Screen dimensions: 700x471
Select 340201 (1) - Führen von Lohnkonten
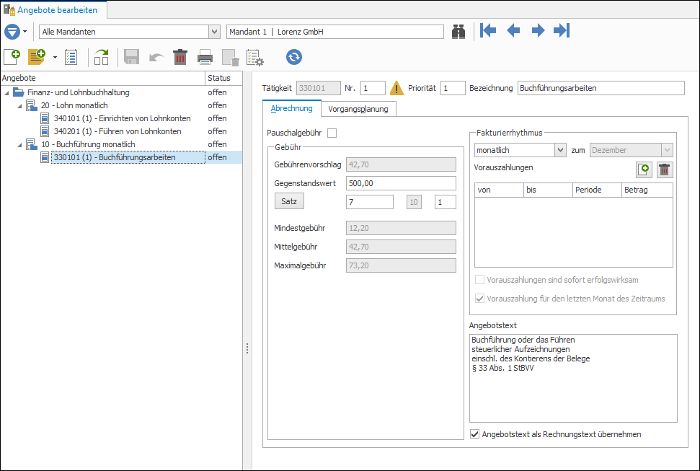click(117, 131)
